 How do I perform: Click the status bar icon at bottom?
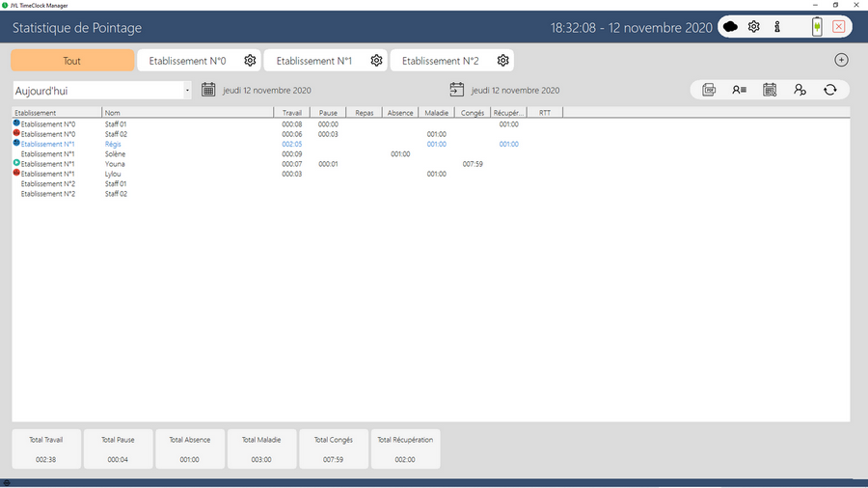(7, 483)
